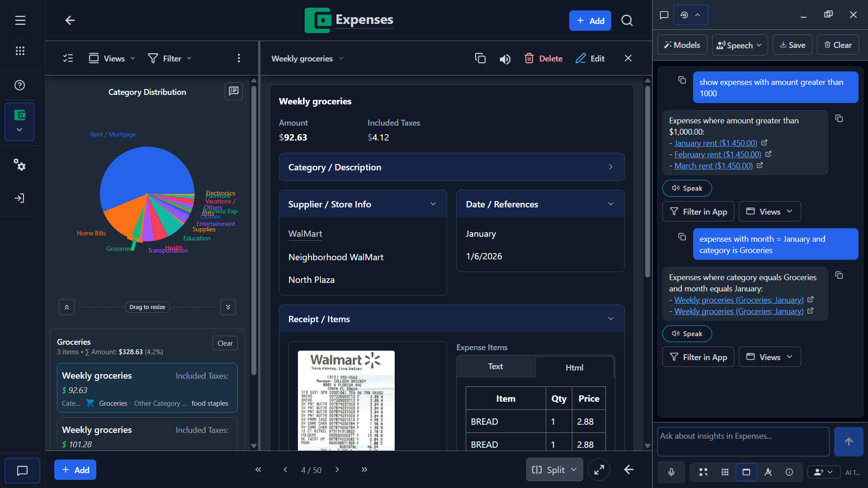The width and height of the screenshot is (868, 488).
Task: Click the sign-in arrow sidebar icon
Action: pyautogui.click(x=19, y=198)
